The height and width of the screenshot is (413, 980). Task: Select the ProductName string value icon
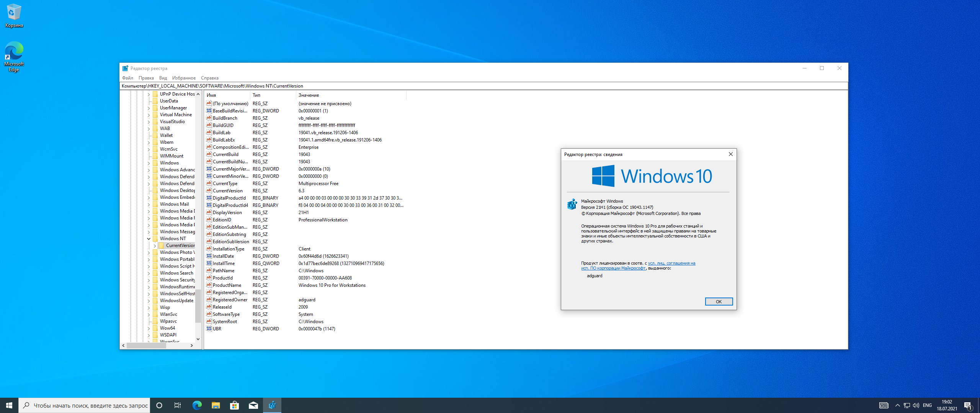point(209,285)
